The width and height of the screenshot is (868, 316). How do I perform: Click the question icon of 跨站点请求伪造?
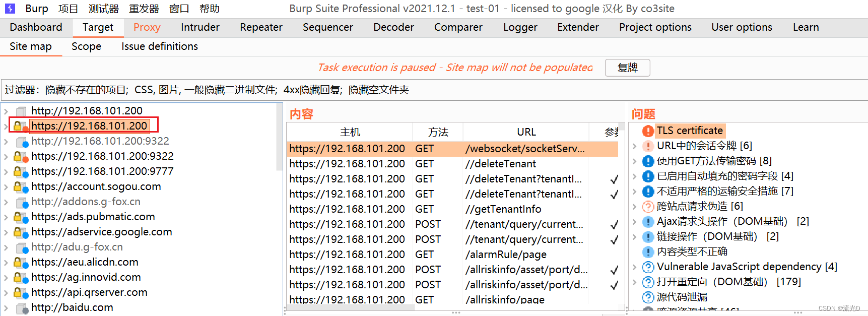coord(648,207)
